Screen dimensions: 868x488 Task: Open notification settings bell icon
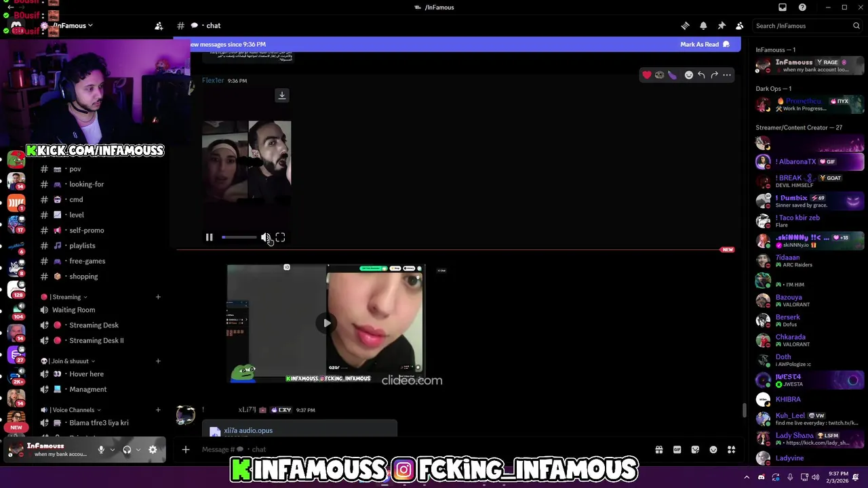tap(703, 26)
